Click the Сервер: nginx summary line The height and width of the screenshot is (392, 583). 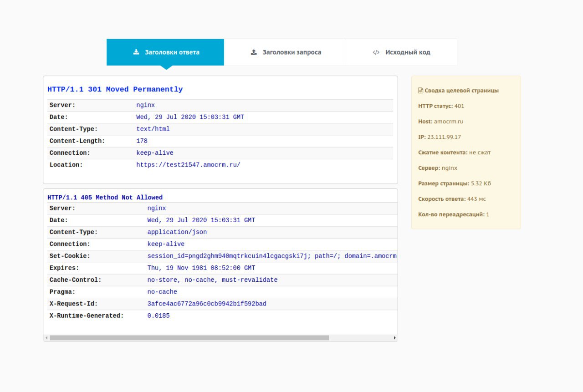438,168
